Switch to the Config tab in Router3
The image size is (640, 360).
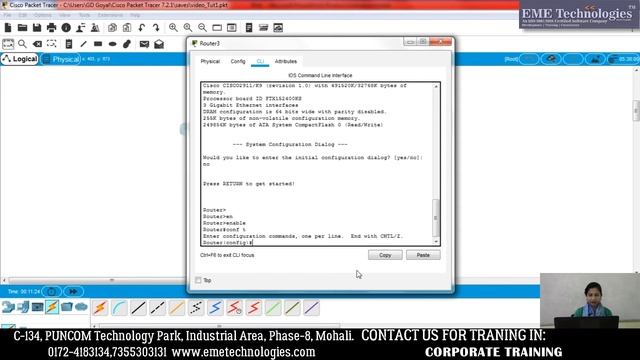tap(238, 61)
